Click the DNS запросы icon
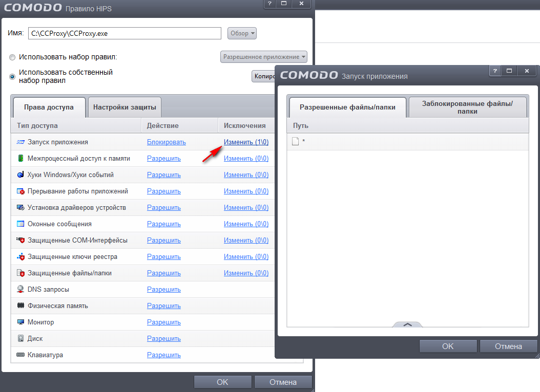The height and width of the screenshot is (392, 540). pyautogui.click(x=20, y=290)
